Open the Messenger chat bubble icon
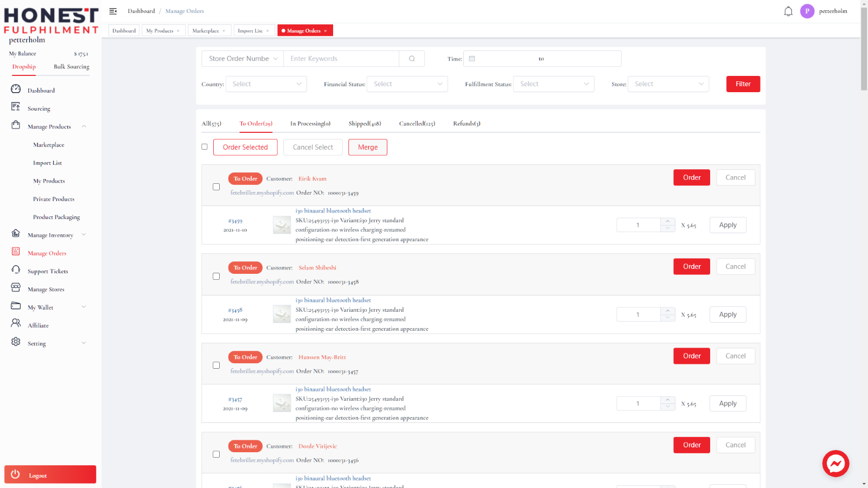The image size is (868, 488). pyautogui.click(x=835, y=464)
